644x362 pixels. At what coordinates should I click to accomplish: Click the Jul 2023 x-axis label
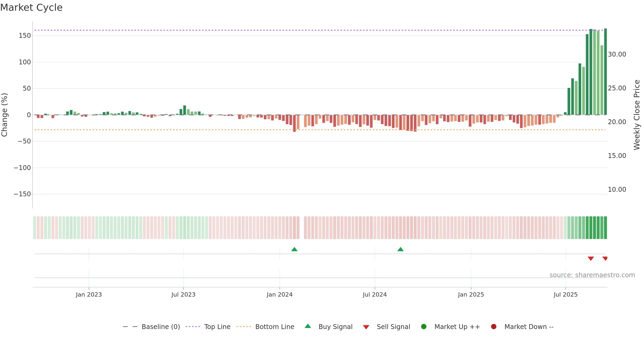(x=184, y=294)
